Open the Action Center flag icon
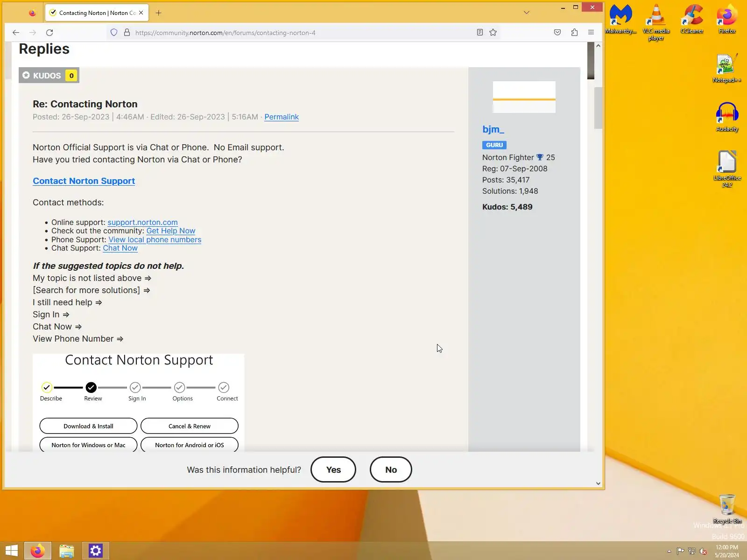 (680, 551)
